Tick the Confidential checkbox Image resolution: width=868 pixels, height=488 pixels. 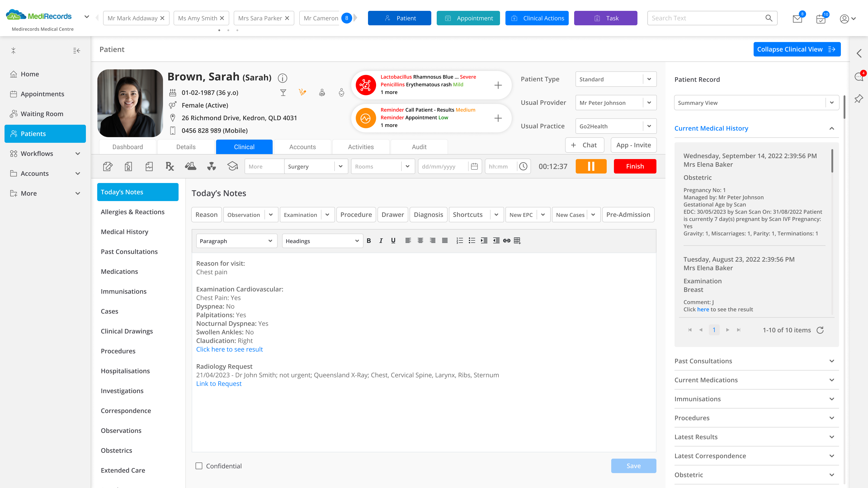199,466
